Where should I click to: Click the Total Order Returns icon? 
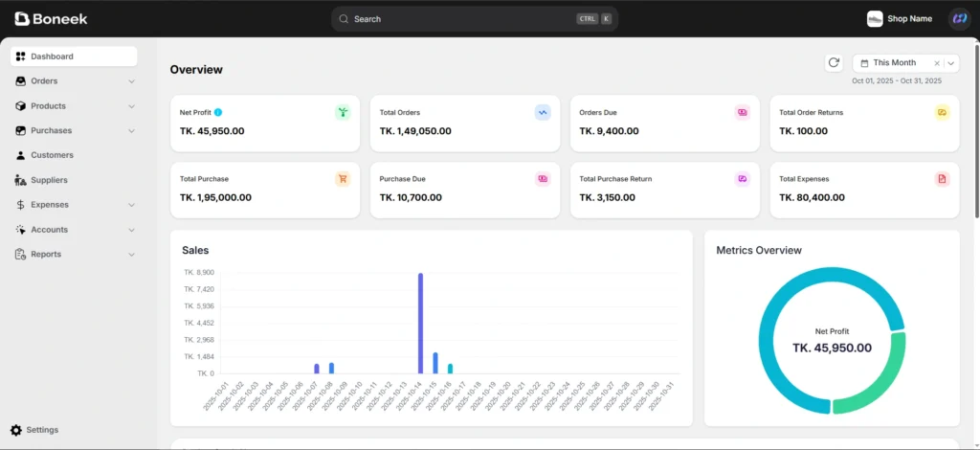coord(942,112)
